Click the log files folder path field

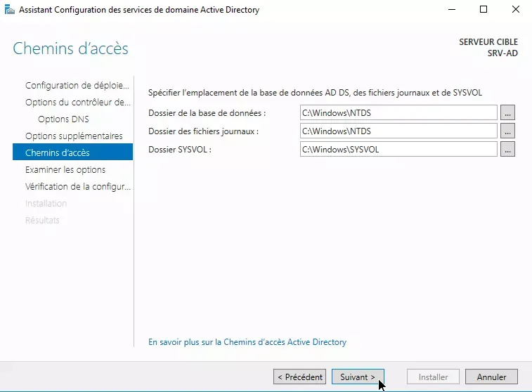click(398, 131)
